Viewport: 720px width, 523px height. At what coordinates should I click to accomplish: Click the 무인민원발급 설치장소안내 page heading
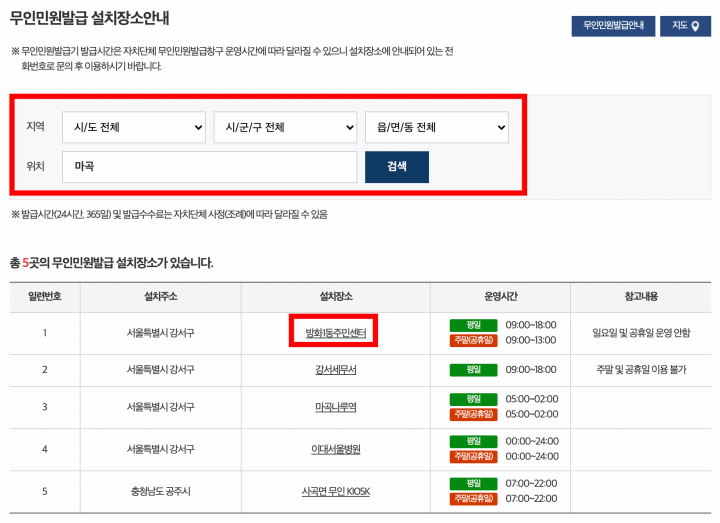[x=90, y=18]
